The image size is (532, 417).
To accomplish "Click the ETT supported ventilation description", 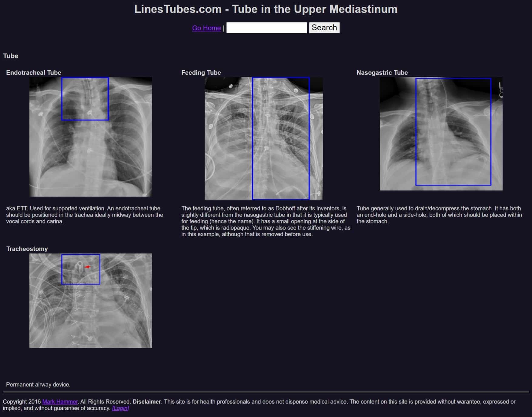I will click(84, 215).
